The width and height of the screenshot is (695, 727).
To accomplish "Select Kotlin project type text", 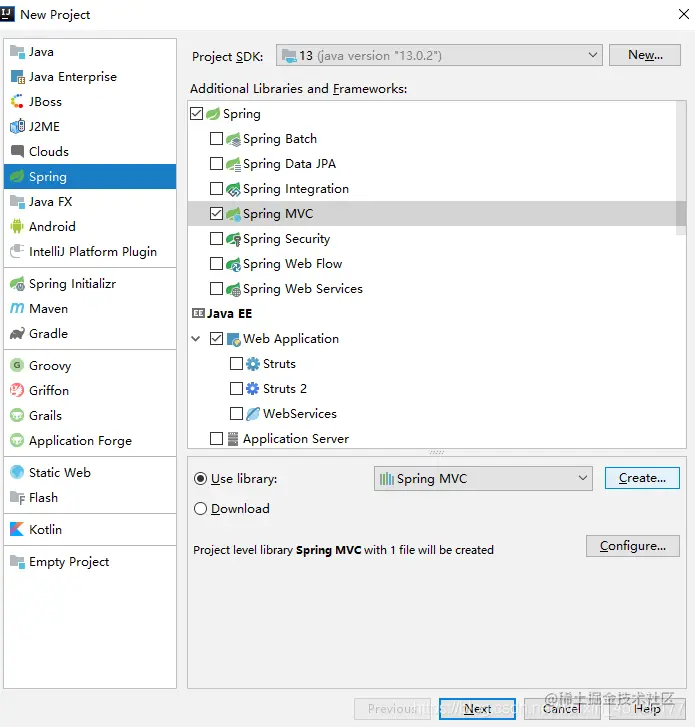I will coord(45,529).
